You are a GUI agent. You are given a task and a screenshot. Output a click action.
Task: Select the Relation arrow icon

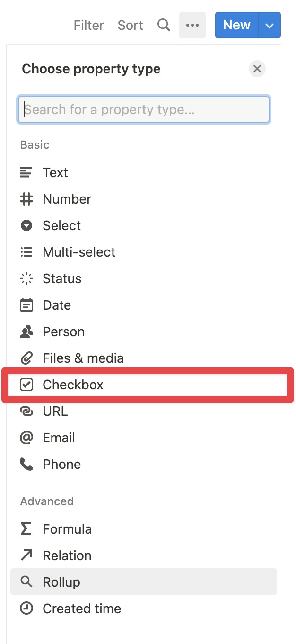click(x=26, y=555)
